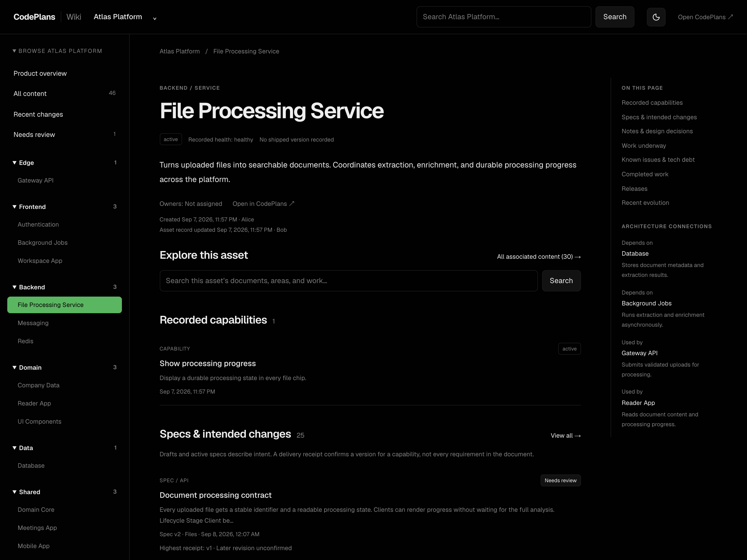
Task: Collapse the Backend group in the sidebar
Action: [x=64, y=287]
